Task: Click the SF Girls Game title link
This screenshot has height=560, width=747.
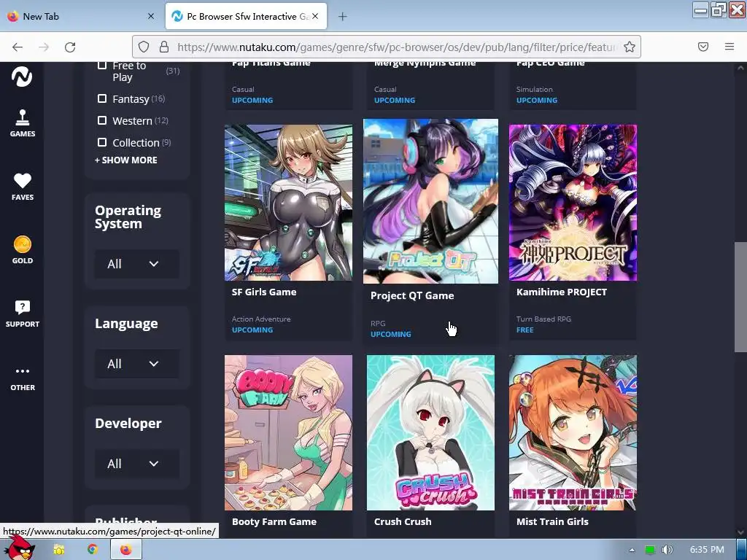Action: point(264,292)
